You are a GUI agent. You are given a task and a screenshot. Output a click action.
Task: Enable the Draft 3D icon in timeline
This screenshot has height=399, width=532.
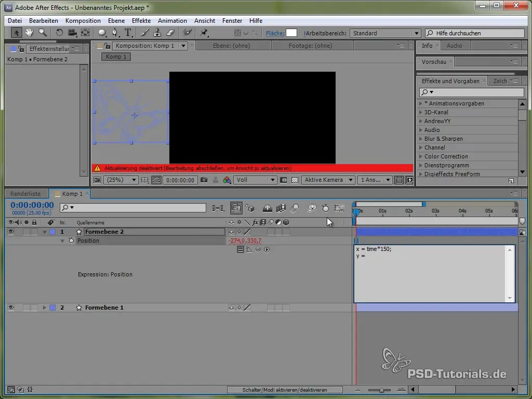click(249, 208)
